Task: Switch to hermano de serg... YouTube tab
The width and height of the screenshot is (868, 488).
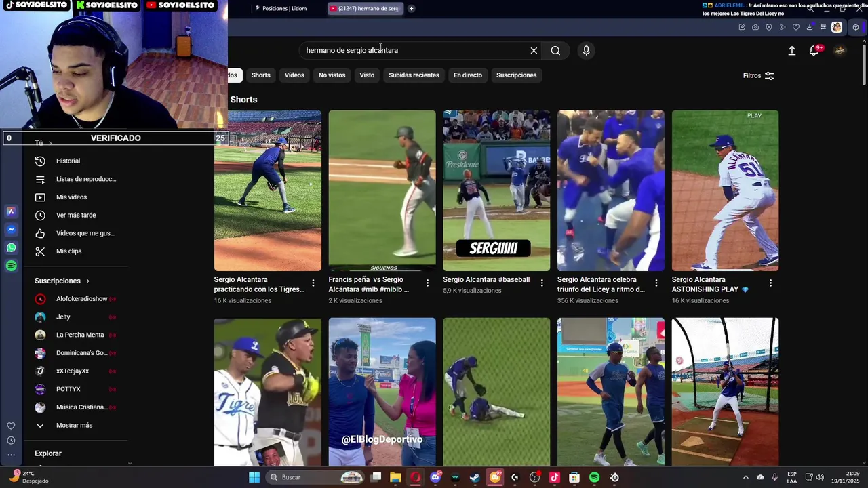Action: [x=365, y=9]
